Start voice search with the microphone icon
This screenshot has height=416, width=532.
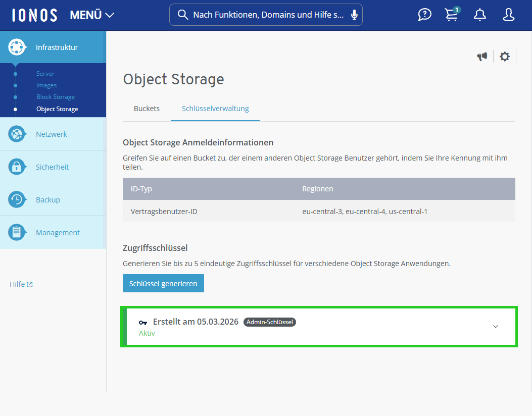coord(354,14)
